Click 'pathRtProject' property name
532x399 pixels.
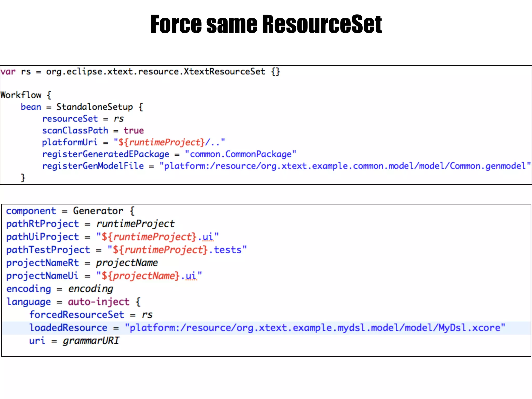[43, 224]
